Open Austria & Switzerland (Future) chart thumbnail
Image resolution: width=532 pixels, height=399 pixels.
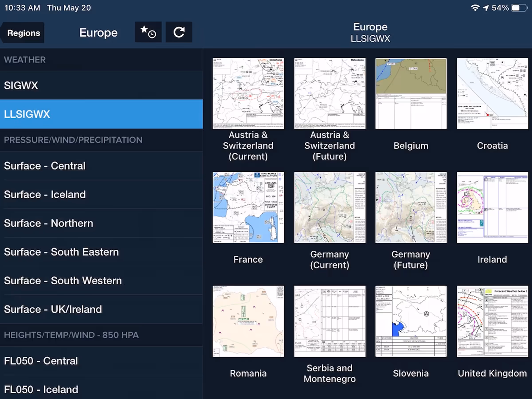click(x=329, y=94)
